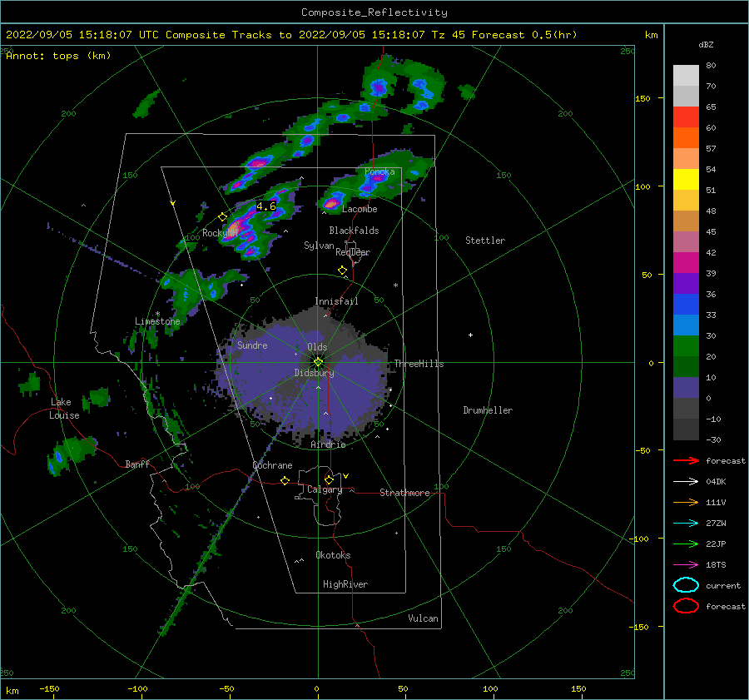Click the Innisfail city label
The image size is (749, 700).
pos(336,301)
